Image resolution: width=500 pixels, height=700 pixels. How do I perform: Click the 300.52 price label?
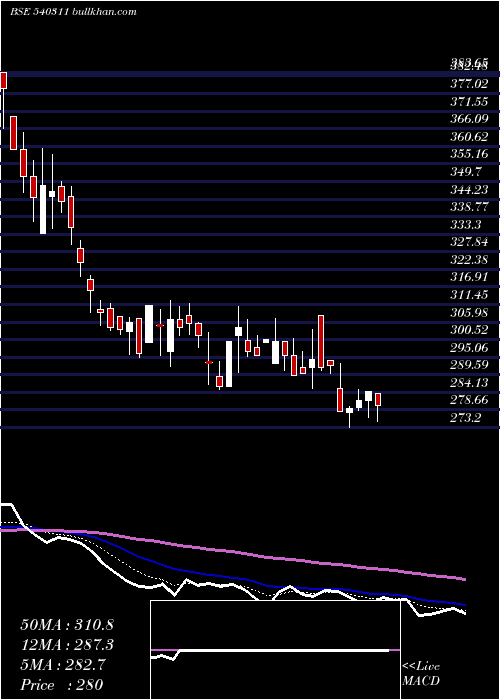[x=469, y=330]
